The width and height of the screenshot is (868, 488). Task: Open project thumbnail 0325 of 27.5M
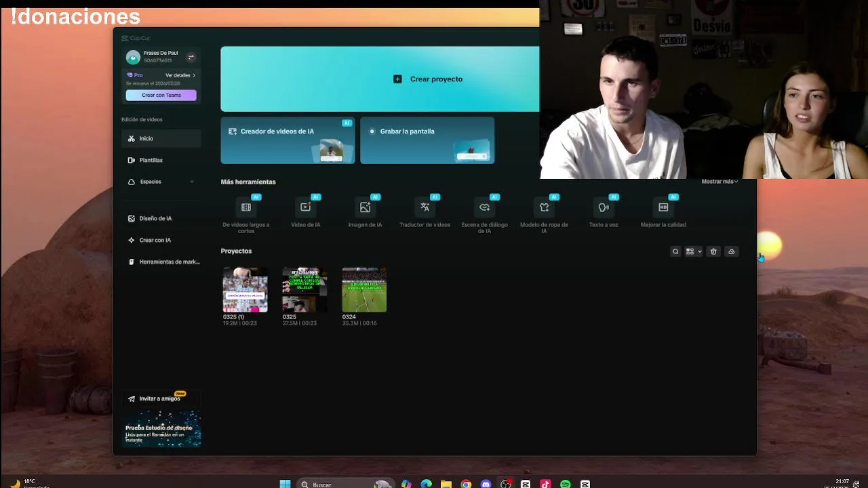coord(304,289)
